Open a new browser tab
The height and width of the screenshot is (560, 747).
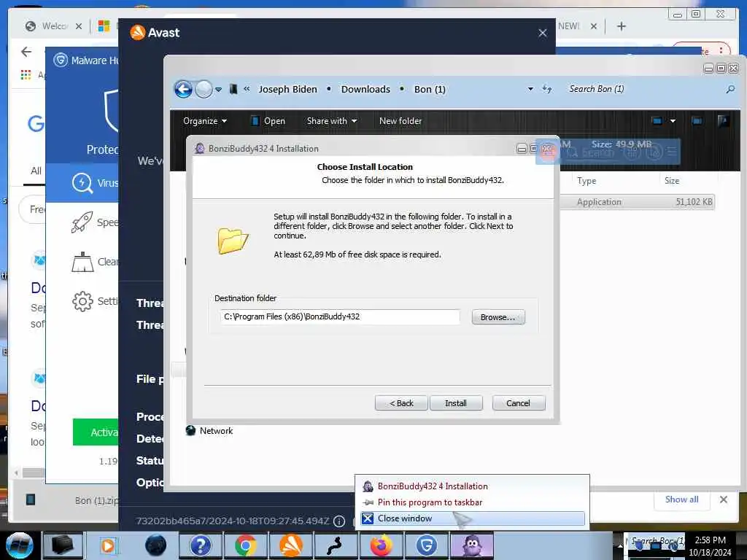pos(622,26)
